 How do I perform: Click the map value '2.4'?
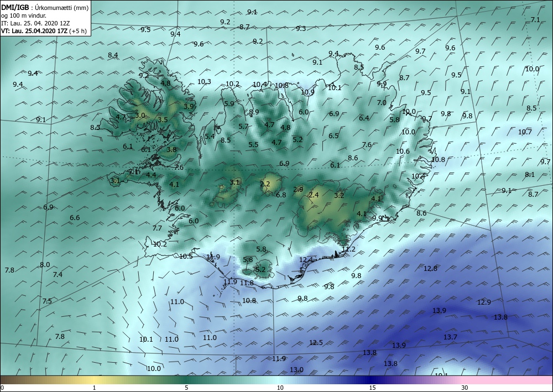(x=314, y=195)
